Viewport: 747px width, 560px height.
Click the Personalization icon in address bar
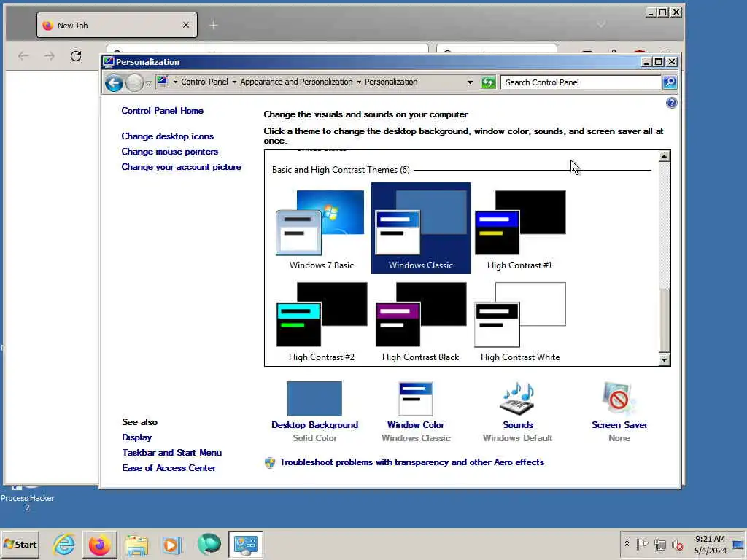(163, 82)
